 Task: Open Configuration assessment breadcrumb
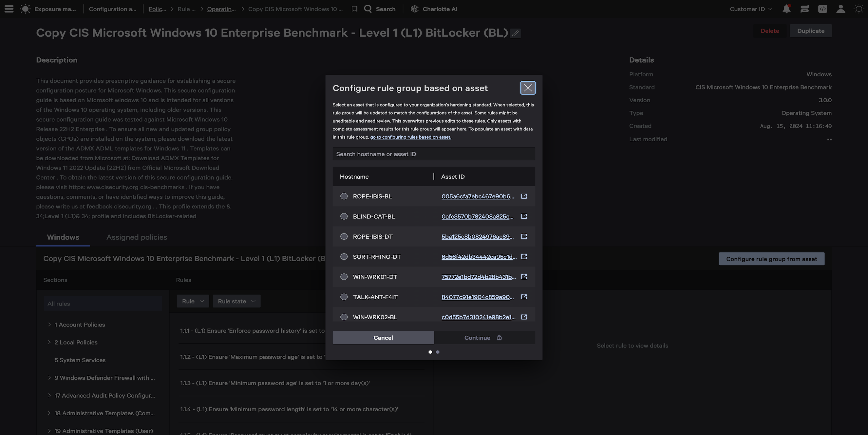coord(113,9)
